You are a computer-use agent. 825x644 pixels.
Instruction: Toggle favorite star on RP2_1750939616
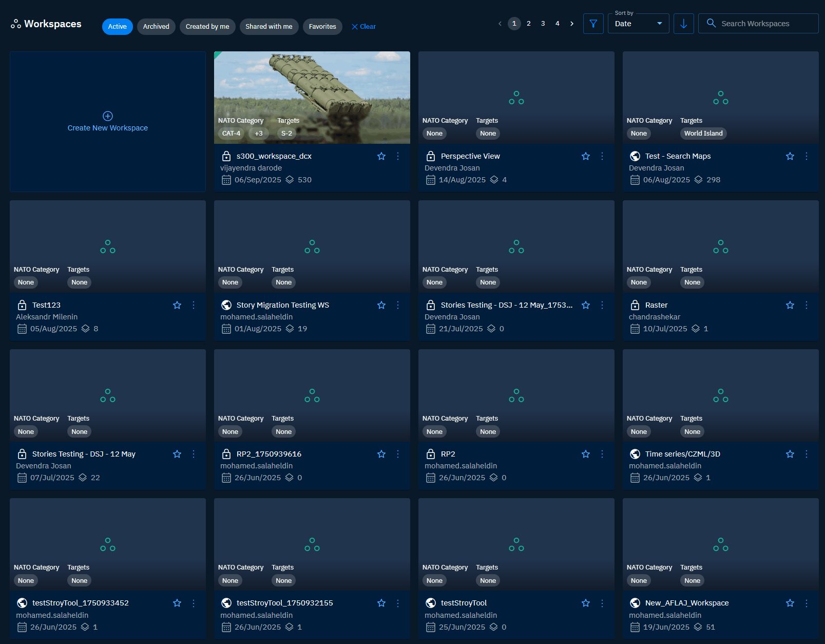click(381, 454)
